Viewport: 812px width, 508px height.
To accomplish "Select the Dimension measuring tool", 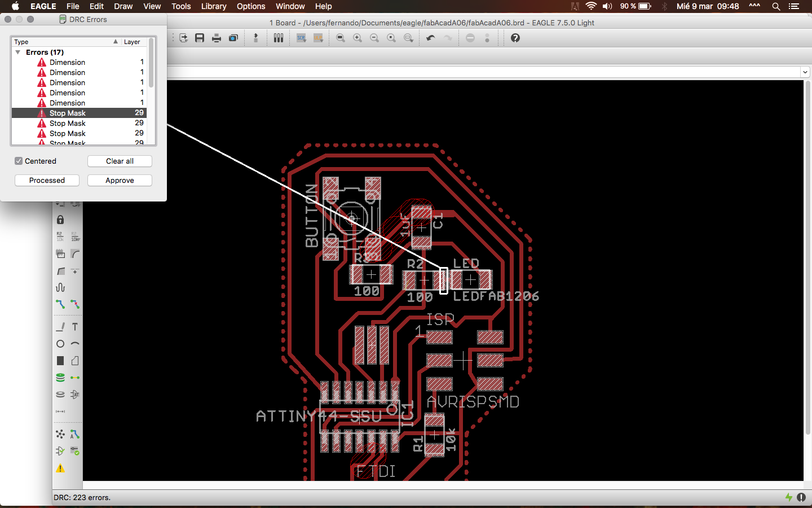I will pyautogui.click(x=60, y=411).
